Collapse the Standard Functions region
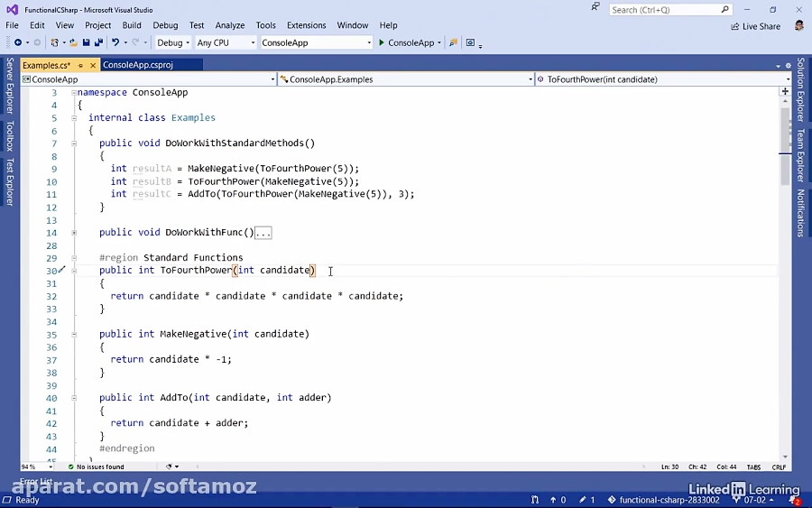Viewport: 812px width, 508px height. pos(74,258)
